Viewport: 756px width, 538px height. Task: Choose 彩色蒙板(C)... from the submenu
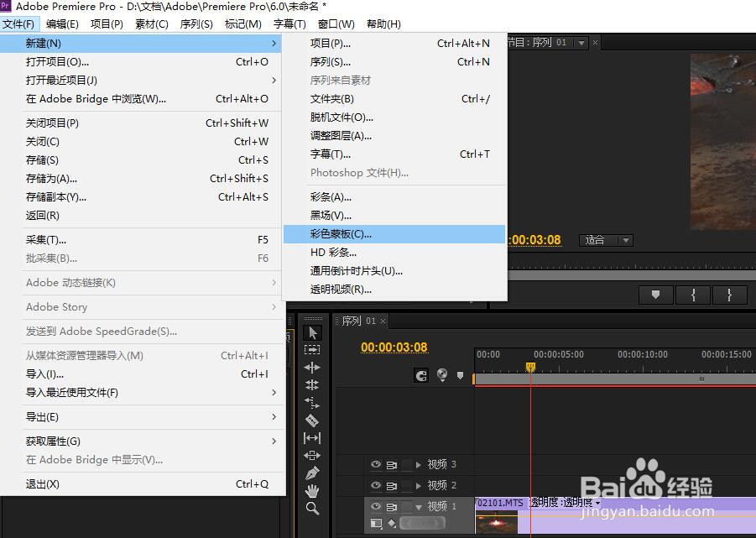(394, 234)
